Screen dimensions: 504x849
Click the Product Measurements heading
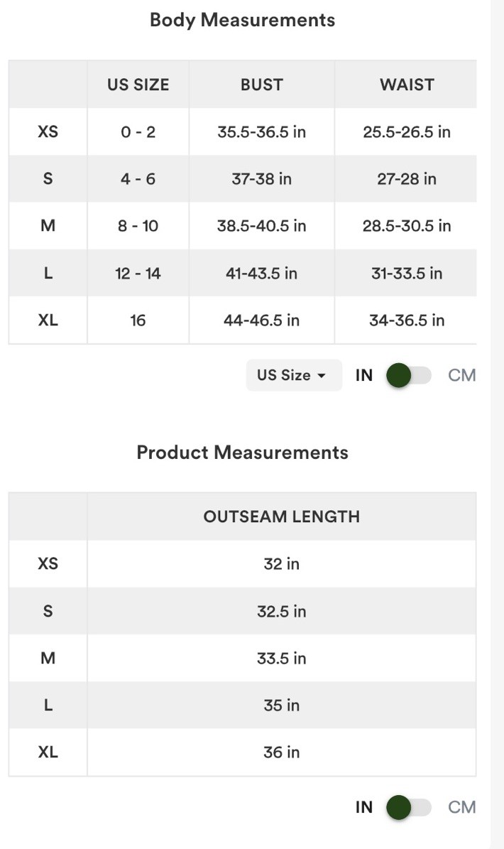point(242,452)
